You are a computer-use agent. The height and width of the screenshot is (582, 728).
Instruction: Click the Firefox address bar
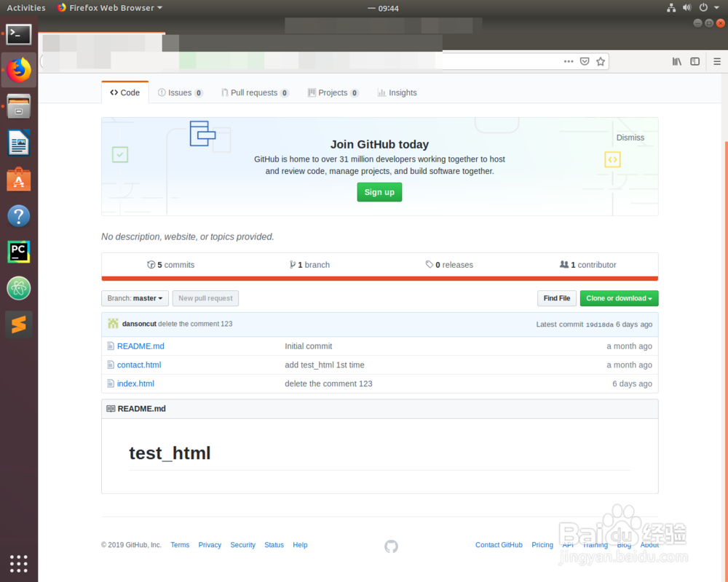click(325, 61)
